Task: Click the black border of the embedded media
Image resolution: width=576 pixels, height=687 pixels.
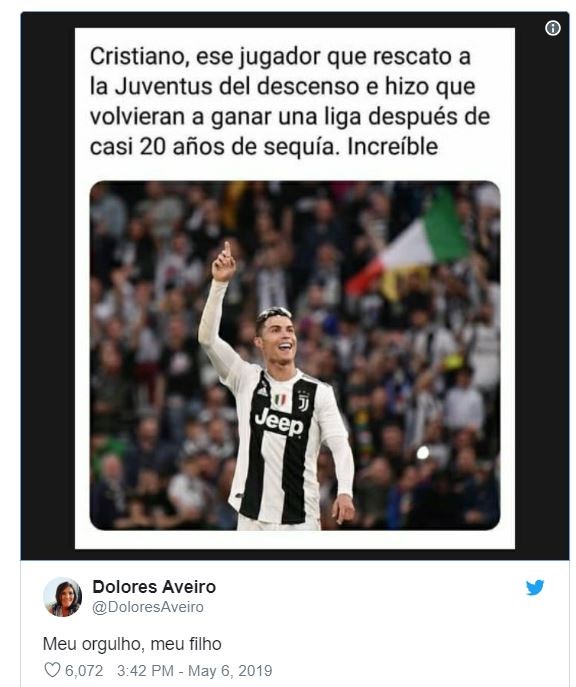Action: [x=47, y=285]
